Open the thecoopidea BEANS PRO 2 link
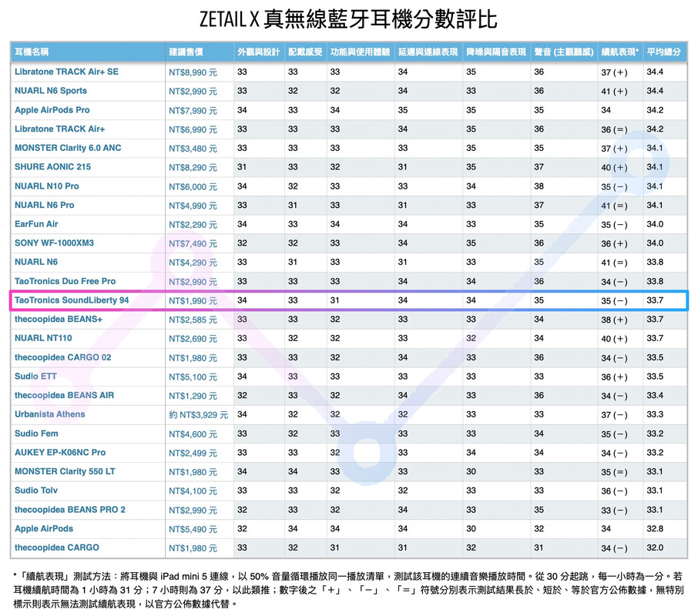This screenshot has width=698, height=616. point(70,510)
